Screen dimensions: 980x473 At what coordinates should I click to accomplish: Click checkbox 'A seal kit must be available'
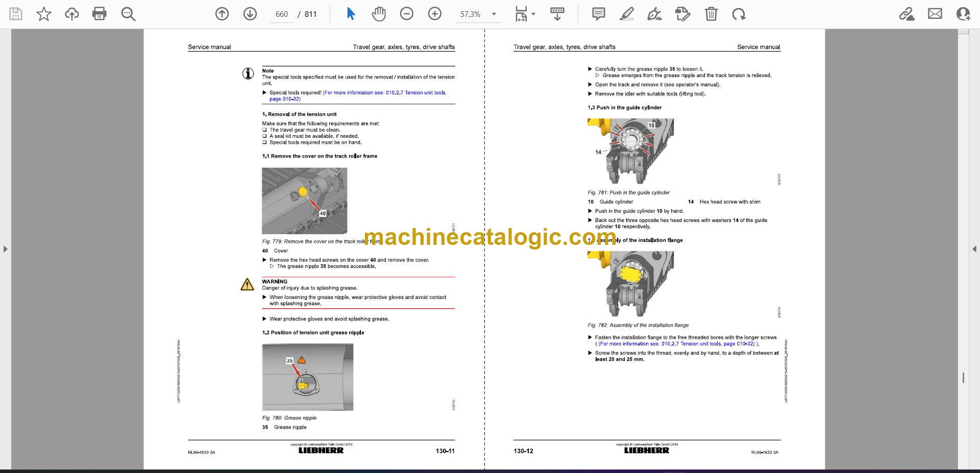(264, 136)
